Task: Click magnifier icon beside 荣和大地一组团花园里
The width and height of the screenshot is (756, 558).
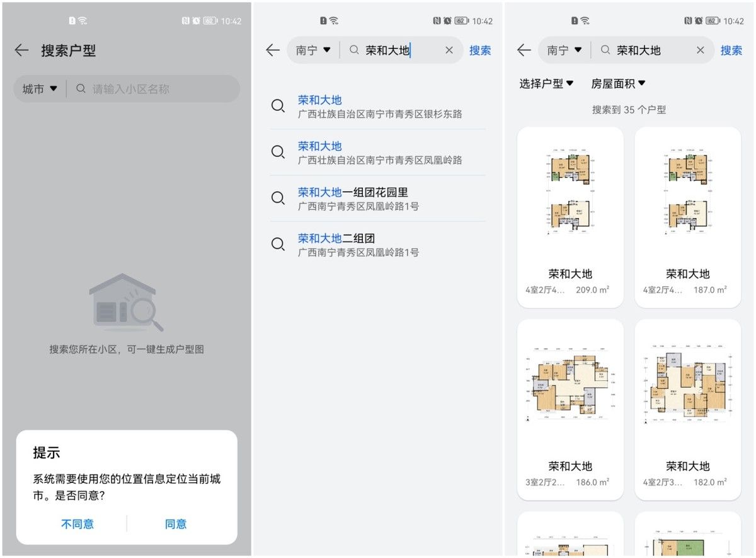Action: click(278, 198)
